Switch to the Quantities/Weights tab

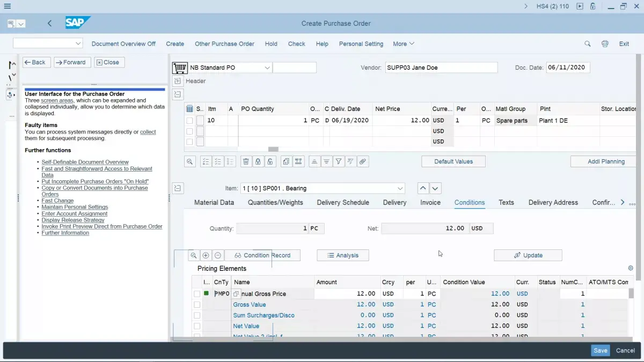275,203
